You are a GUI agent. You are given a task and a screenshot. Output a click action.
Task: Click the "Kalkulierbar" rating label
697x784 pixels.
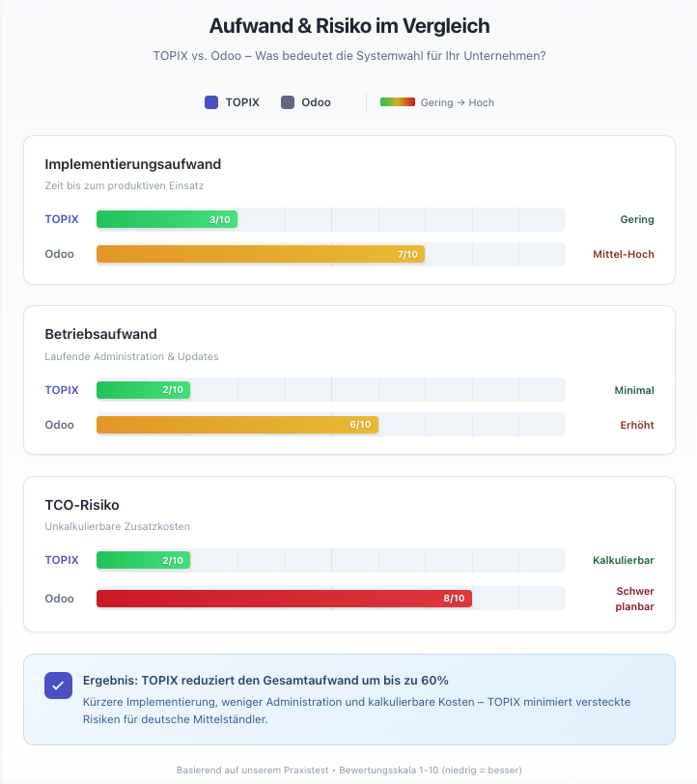coord(623,560)
